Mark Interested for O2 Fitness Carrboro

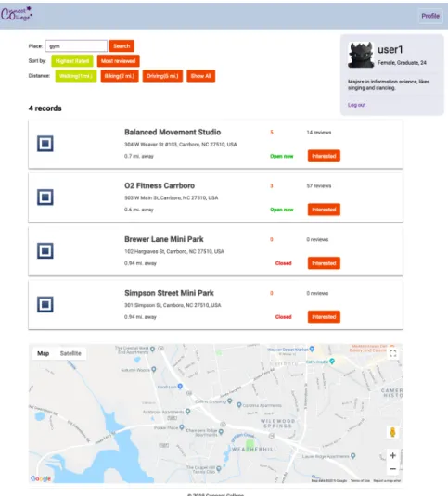324,210
